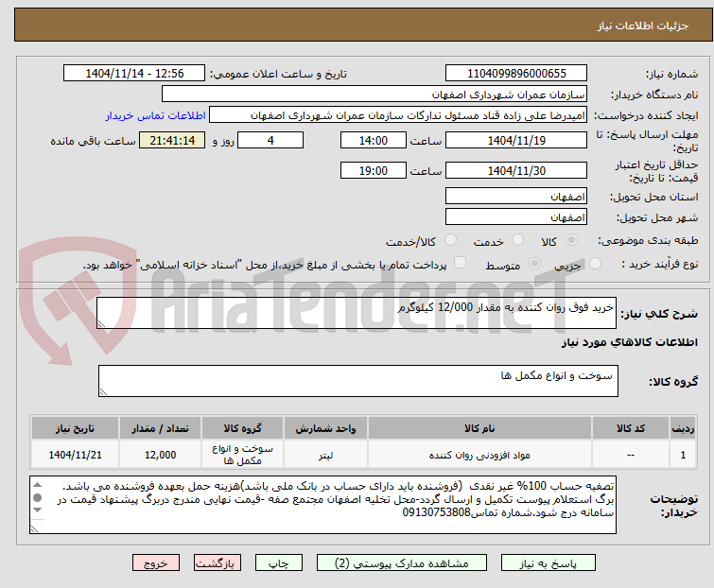Click the 'تاریخ نیاز' column header
This screenshot has height=588, width=714.
click(75, 428)
